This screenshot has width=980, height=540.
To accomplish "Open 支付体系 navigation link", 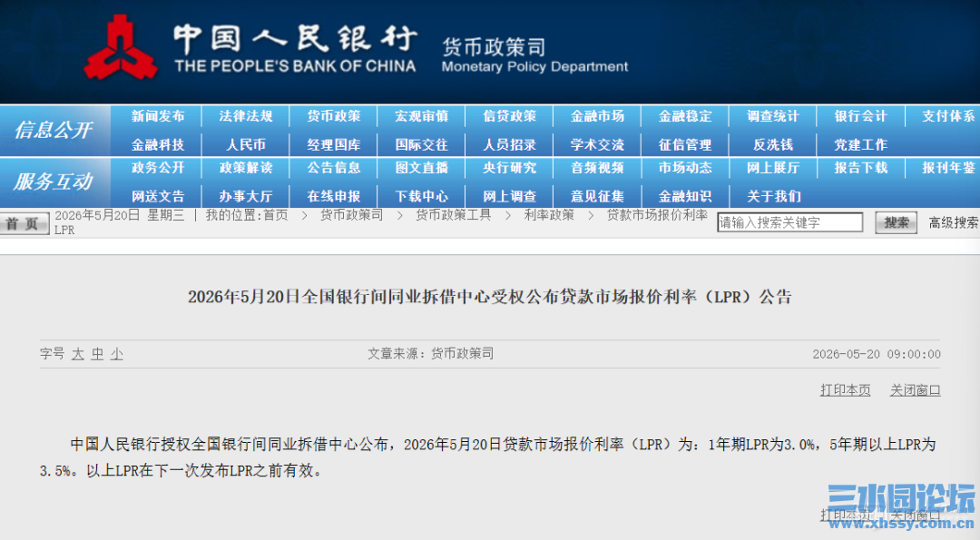I will [x=949, y=116].
